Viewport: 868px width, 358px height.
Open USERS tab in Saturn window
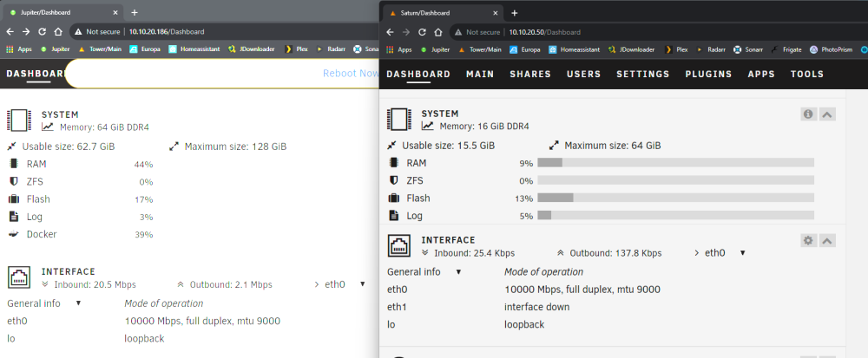click(583, 74)
